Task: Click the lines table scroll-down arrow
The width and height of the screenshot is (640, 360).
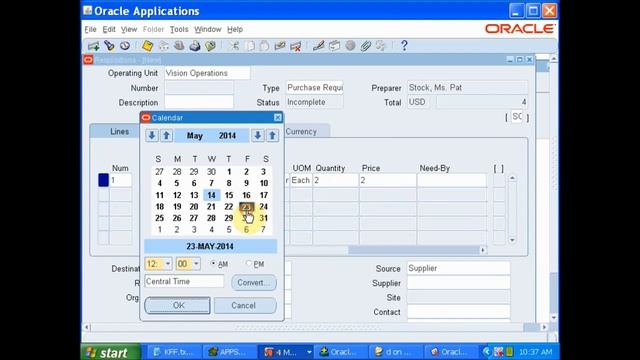Action: coord(512,240)
